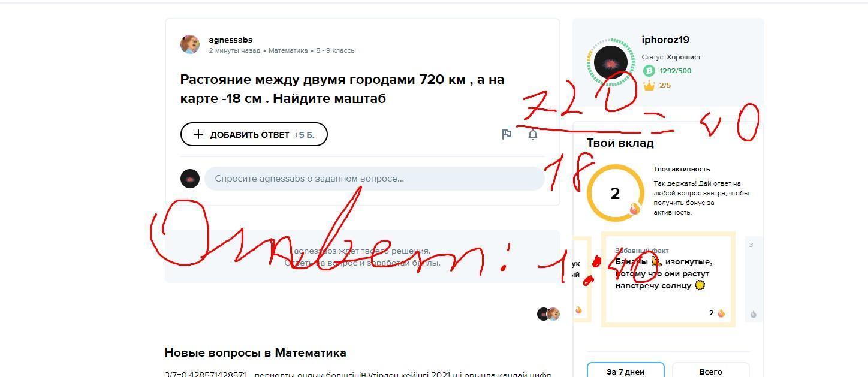Click iphoroz19 profile avatar
This screenshot has height=377, width=868.
click(610, 62)
